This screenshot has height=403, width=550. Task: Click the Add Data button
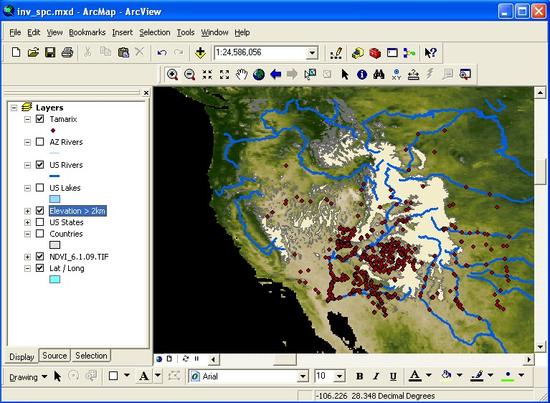[x=200, y=53]
